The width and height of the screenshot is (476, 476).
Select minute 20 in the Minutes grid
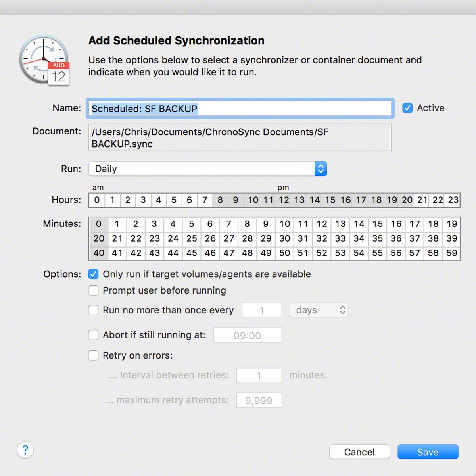[x=99, y=238]
